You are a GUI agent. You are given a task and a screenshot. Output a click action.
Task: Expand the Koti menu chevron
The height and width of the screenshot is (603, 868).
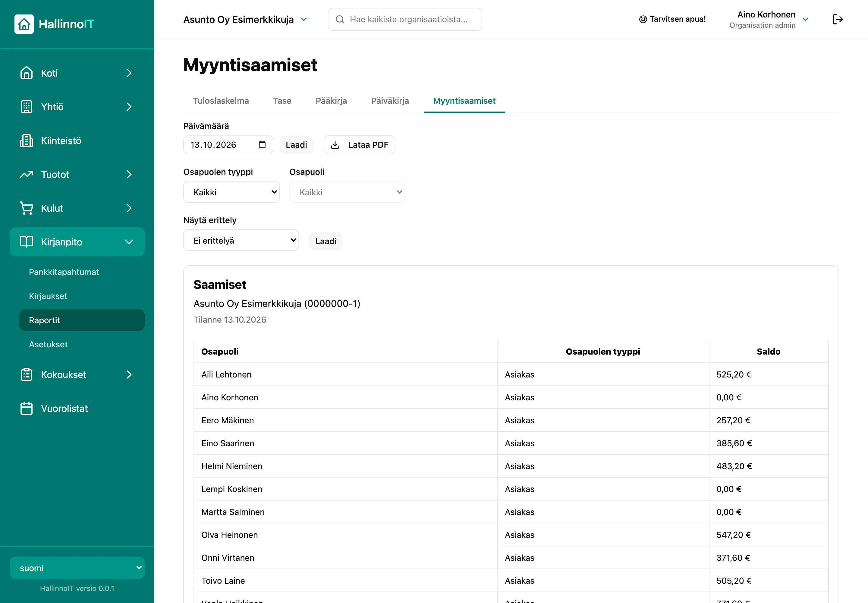[129, 73]
